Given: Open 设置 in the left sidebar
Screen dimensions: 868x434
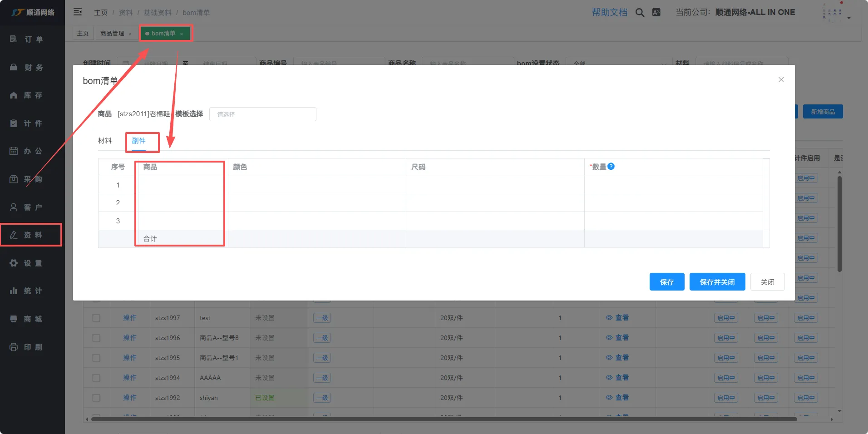Looking at the screenshot, I should (x=33, y=263).
